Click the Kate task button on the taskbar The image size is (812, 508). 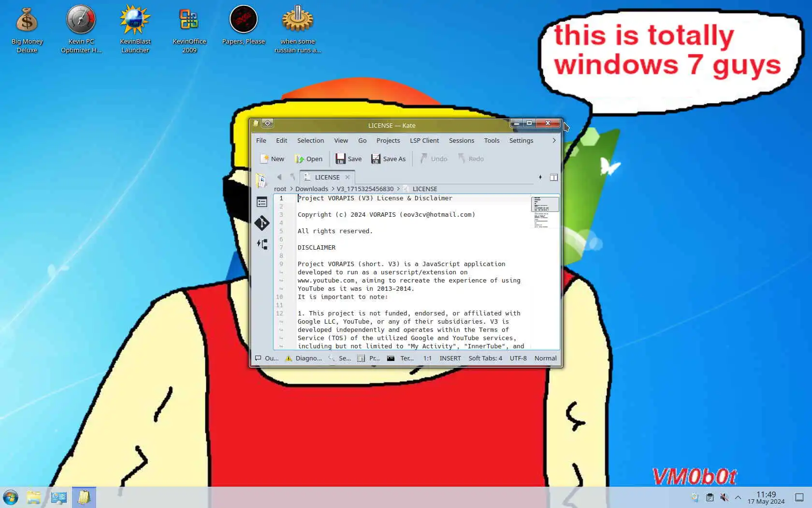tap(84, 497)
